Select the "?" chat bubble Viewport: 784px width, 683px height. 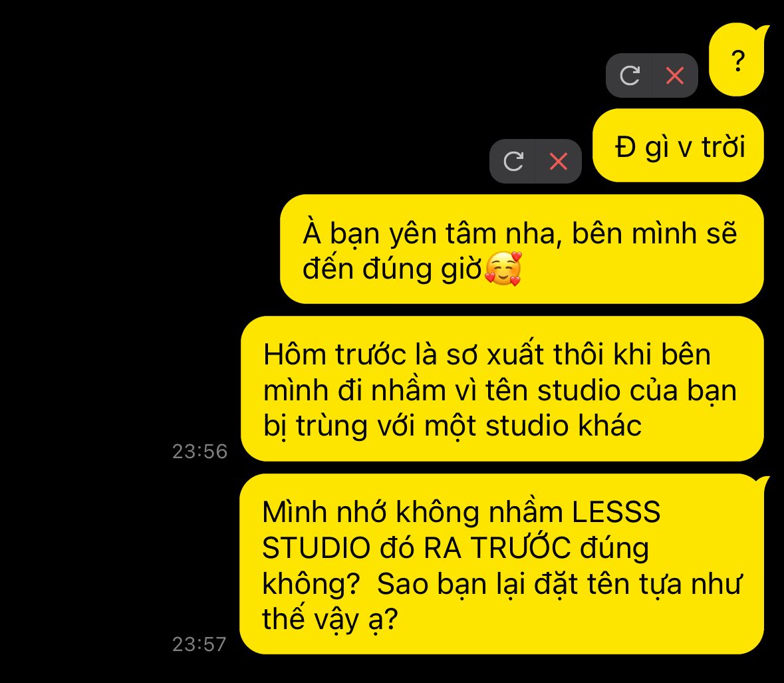[737, 60]
